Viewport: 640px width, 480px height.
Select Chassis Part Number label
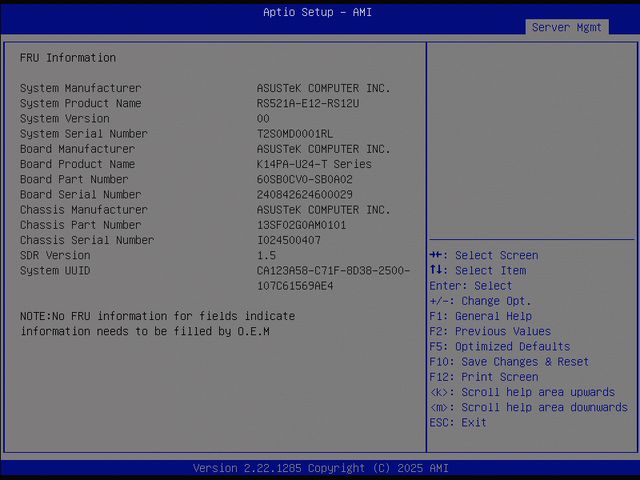point(80,225)
